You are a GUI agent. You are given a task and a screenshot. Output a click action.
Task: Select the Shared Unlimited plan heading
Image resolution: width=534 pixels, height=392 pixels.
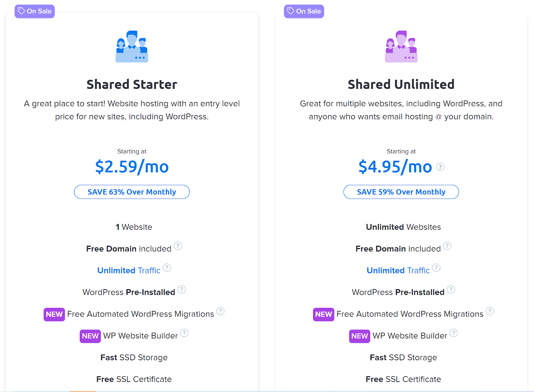point(401,84)
